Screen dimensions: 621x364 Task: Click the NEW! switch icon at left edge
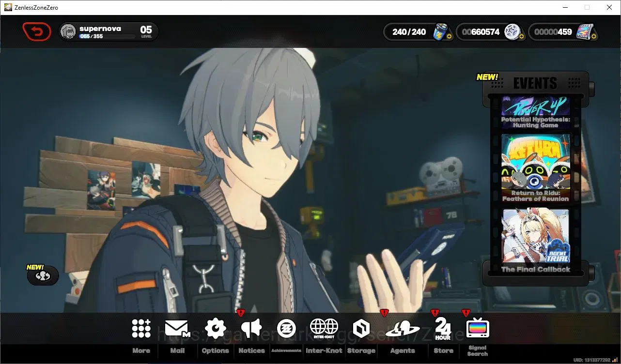click(43, 275)
